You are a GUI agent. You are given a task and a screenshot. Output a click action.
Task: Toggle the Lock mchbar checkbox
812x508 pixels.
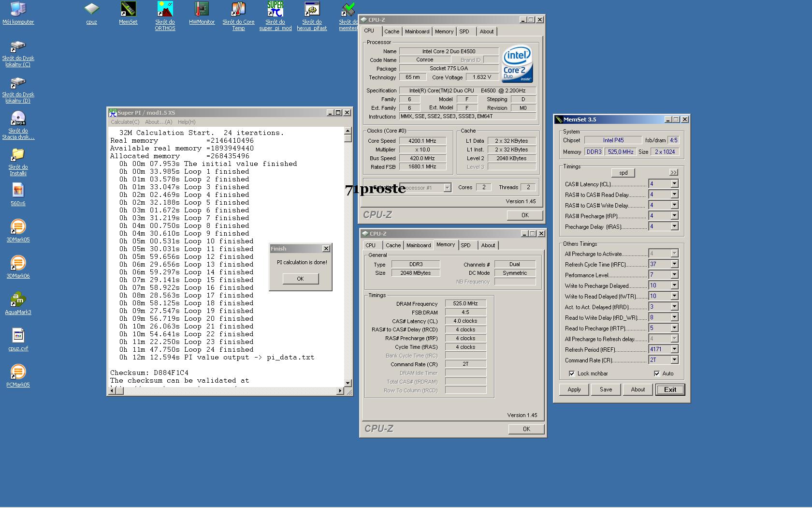tap(572, 374)
